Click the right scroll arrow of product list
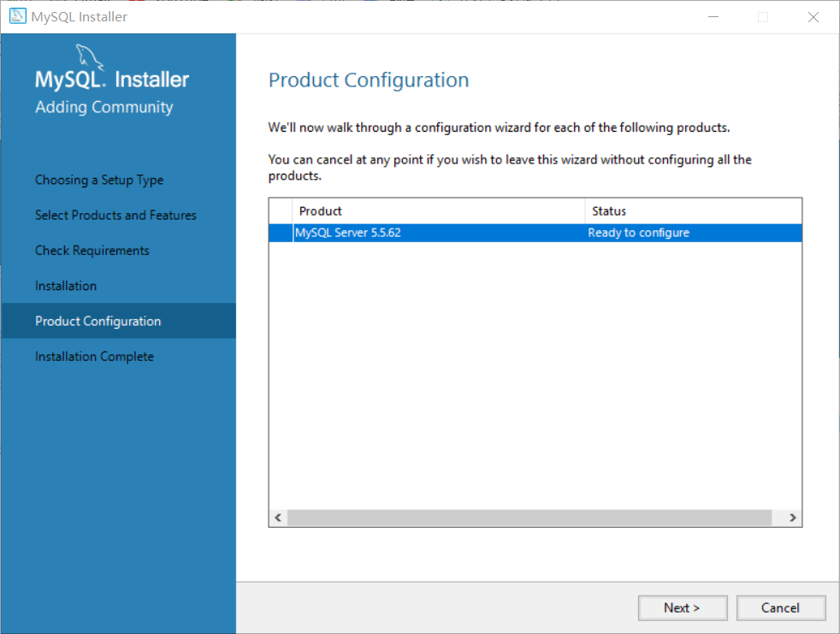The width and height of the screenshot is (840, 634). click(793, 518)
